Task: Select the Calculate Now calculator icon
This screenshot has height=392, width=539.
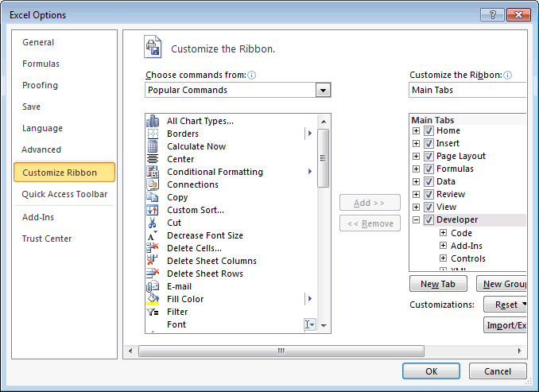Action: [153, 146]
